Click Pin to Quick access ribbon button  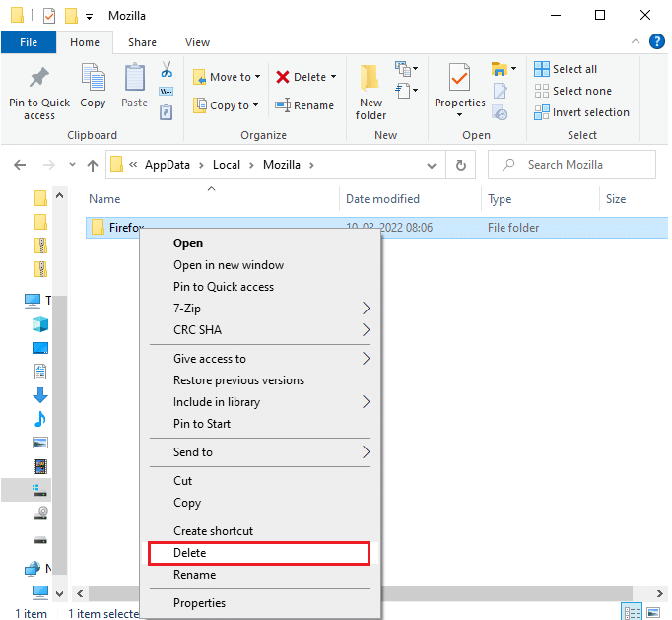(x=39, y=94)
